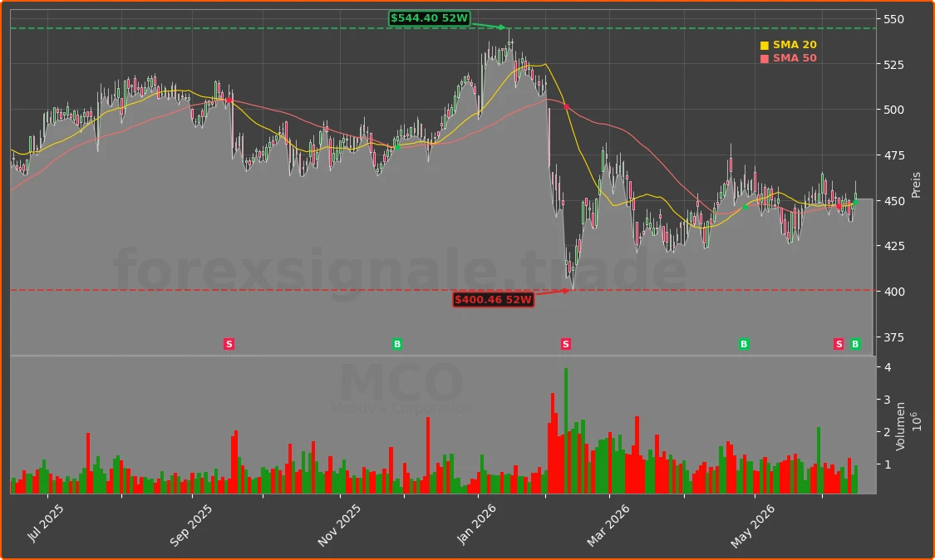935x560 pixels.
Task: Click the Jul 2025 date axis label
Action: tap(46, 523)
